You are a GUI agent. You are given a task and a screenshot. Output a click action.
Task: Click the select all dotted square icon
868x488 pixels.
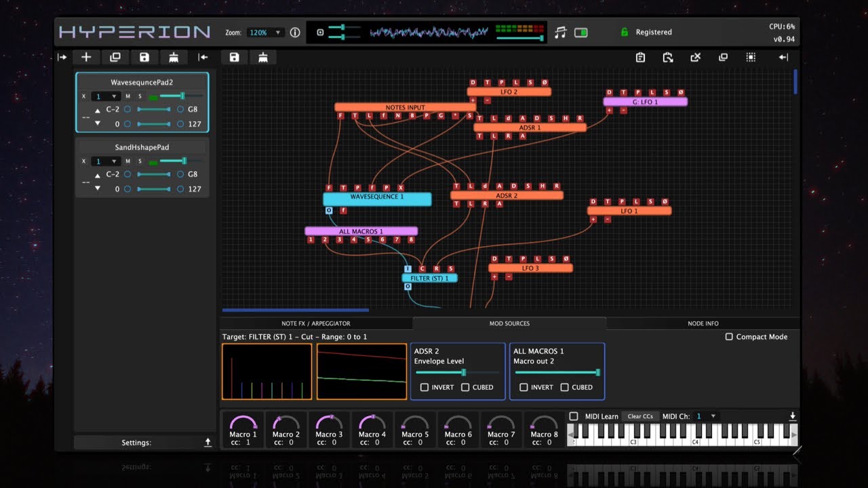click(x=751, y=58)
